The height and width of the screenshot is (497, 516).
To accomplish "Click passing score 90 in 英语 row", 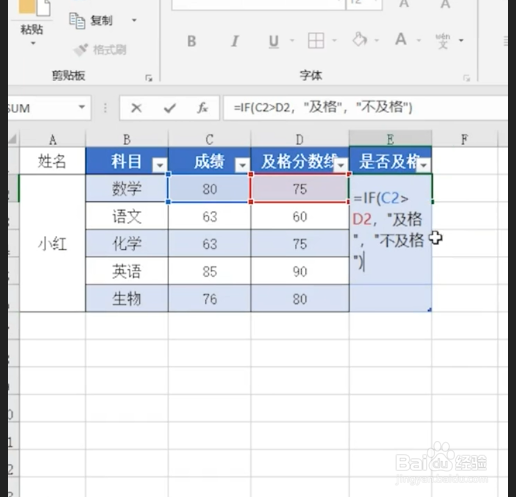I will [x=300, y=271].
